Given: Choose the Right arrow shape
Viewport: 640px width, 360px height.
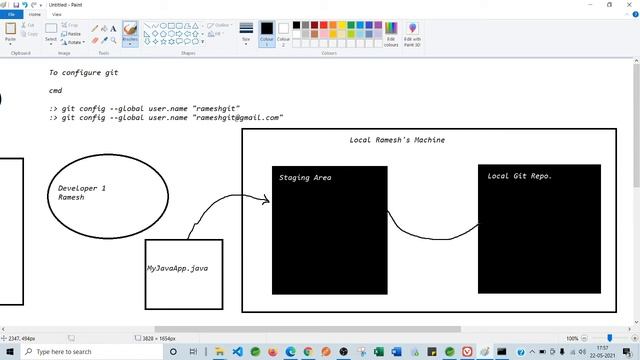Looking at the screenshot, I should [x=180, y=34].
